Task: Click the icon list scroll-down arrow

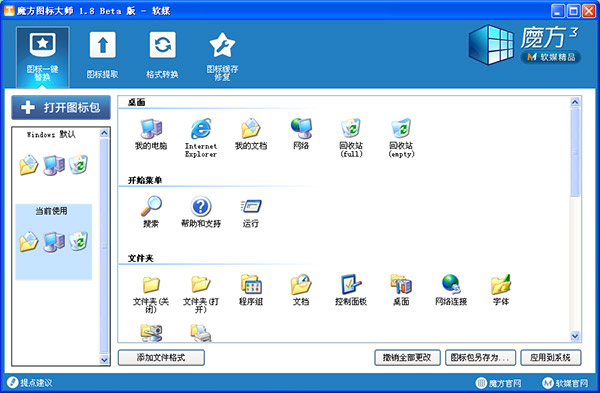Action: tap(575, 336)
